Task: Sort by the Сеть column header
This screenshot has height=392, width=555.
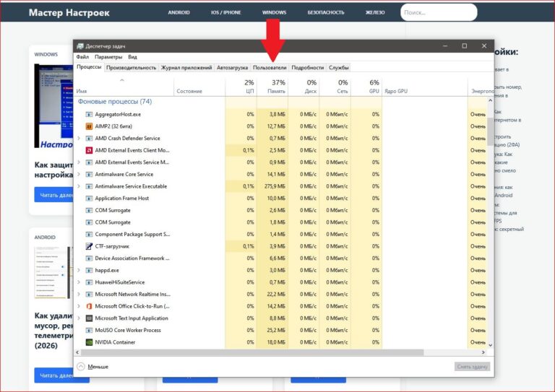Action: click(335, 87)
